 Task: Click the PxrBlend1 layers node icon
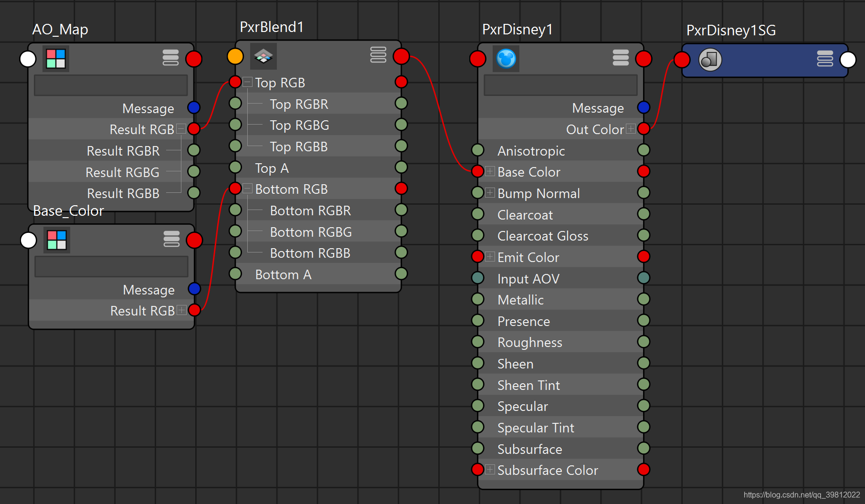[264, 56]
